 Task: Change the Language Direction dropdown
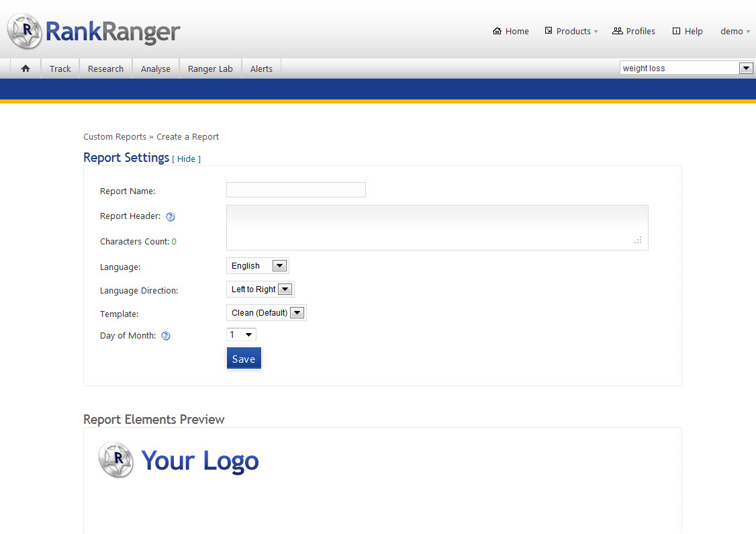tap(261, 290)
